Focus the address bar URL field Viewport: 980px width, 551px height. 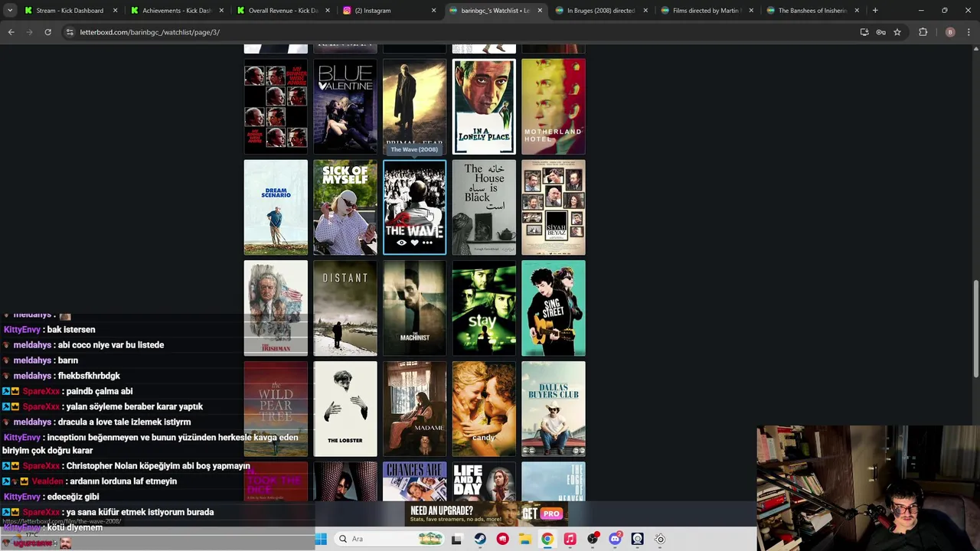tap(459, 32)
